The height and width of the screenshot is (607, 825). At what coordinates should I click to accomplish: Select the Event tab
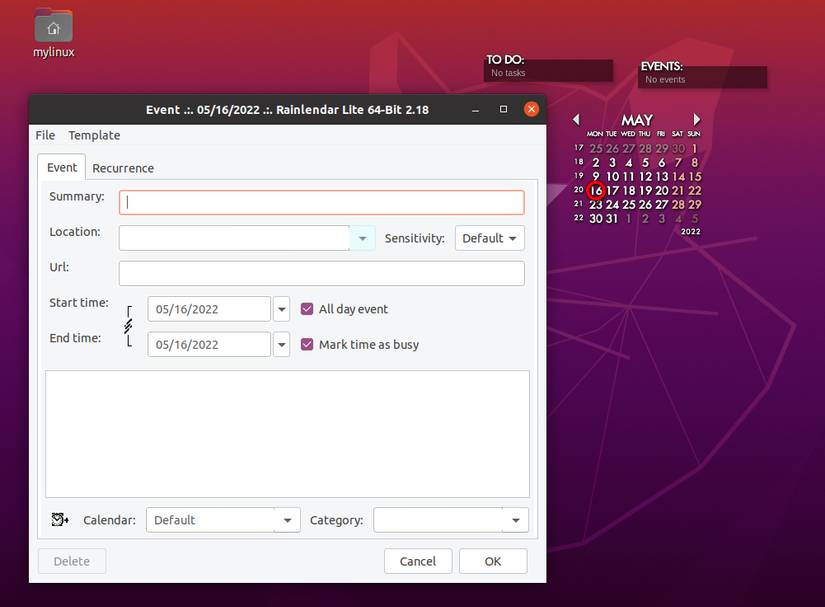62,167
